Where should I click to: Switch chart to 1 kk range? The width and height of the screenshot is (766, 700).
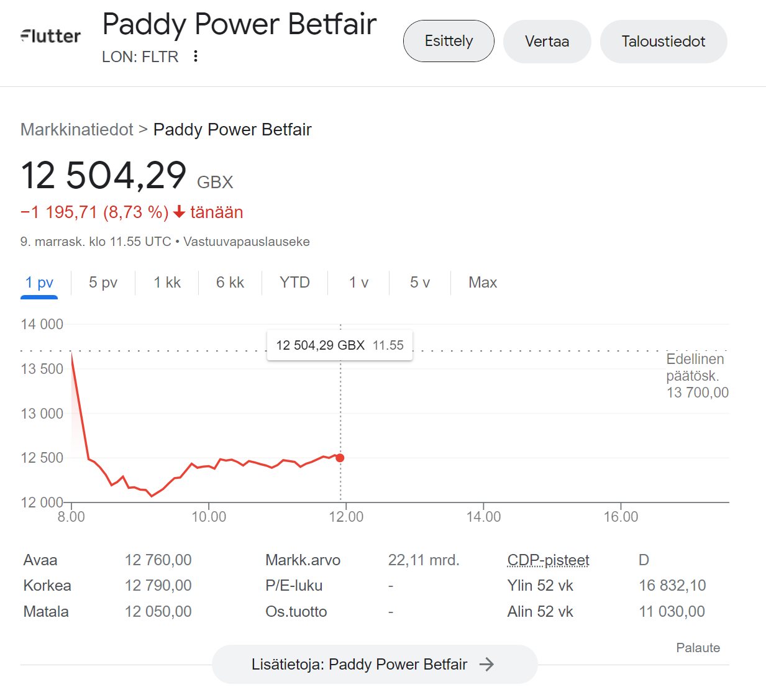[167, 283]
